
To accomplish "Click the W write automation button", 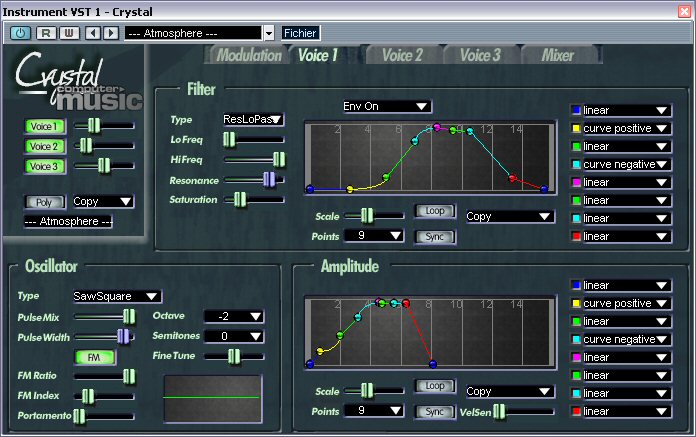I will pos(69,33).
